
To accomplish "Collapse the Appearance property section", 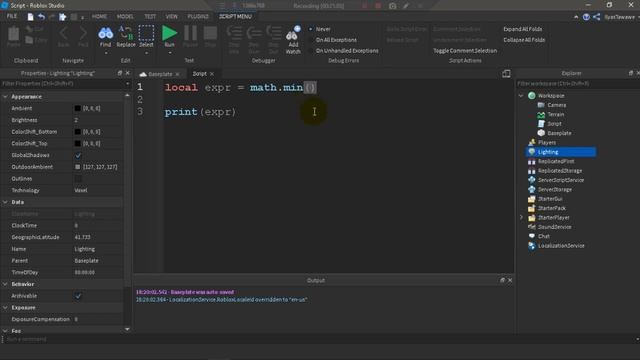I will [5, 97].
